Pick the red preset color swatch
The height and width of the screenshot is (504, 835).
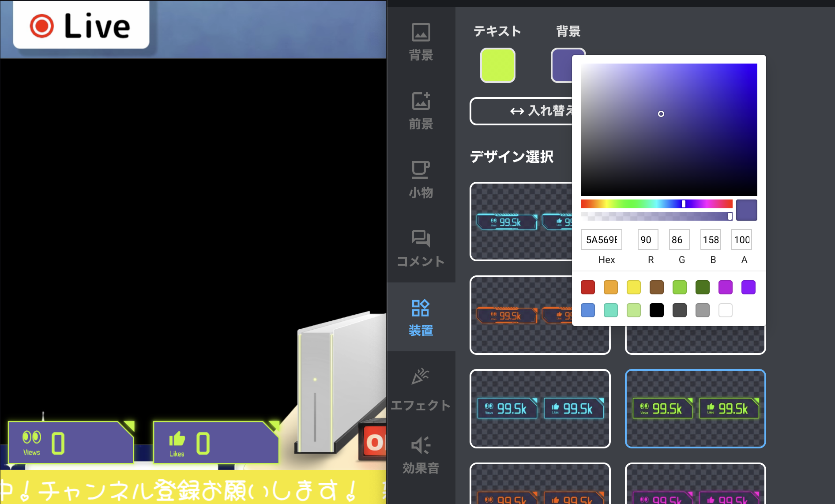587,287
